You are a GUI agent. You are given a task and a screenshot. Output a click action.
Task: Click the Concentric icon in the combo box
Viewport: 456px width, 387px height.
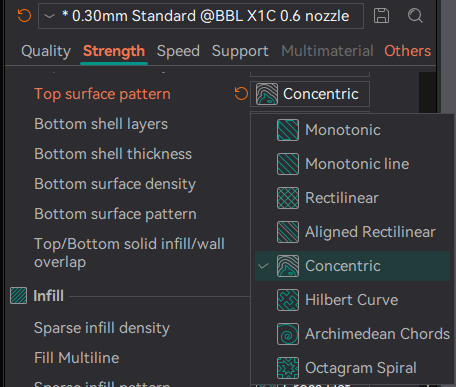pyautogui.click(x=267, y=94)
